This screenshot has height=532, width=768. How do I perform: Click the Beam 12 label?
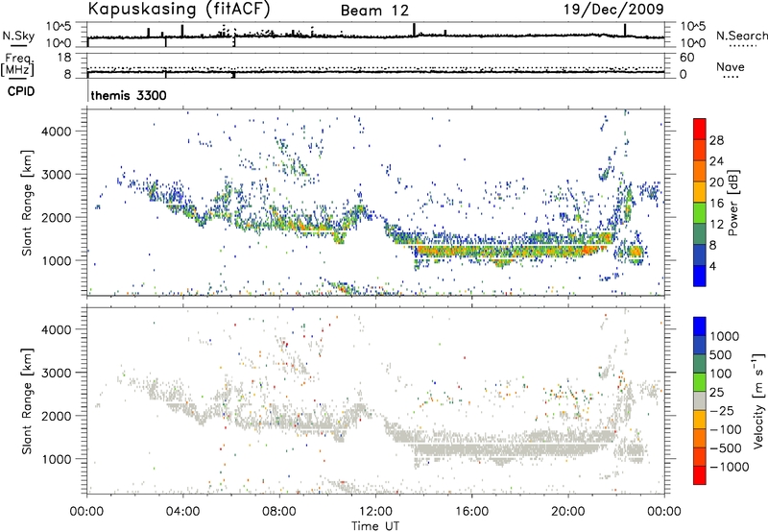[374, 11]
